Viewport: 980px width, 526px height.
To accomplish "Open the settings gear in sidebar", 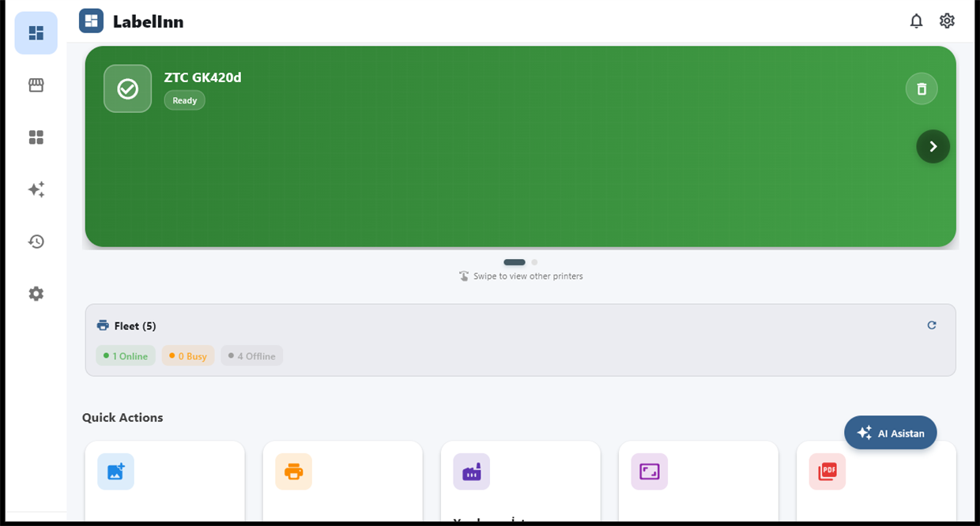I will click(36, 294).
